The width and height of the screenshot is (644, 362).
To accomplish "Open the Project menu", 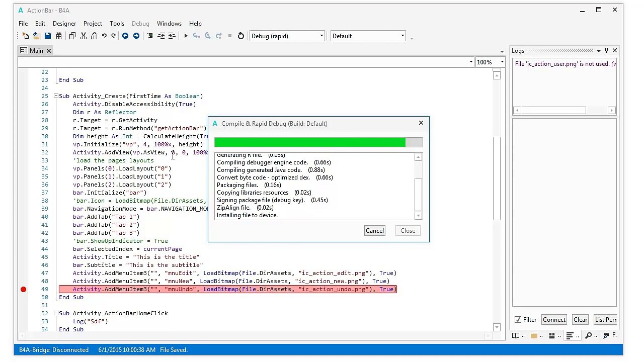I will 93,24.
